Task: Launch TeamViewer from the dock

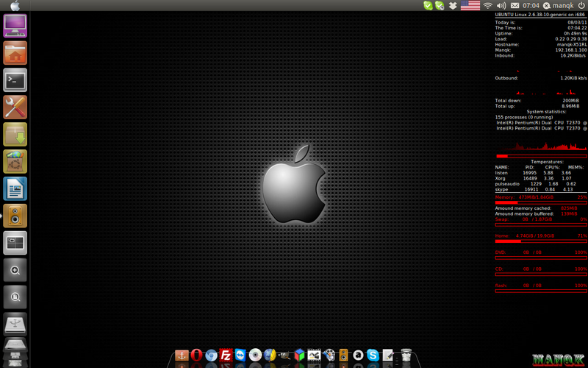Action: [240, 355]
